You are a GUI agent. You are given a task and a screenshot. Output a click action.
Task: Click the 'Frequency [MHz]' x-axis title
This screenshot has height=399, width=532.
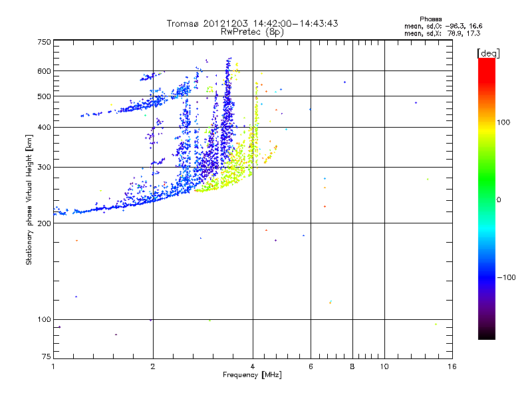(252, 374)
